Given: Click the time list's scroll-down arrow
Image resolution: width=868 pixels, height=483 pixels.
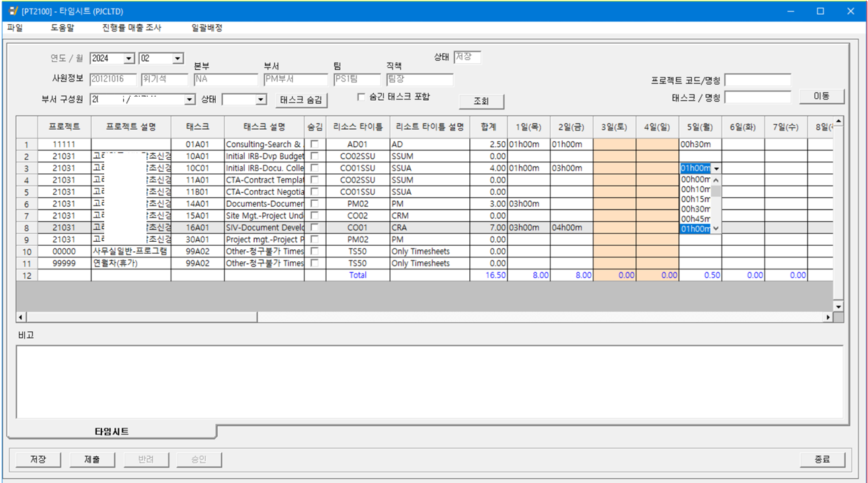Looking at the screenshot, I should [716, 229].
